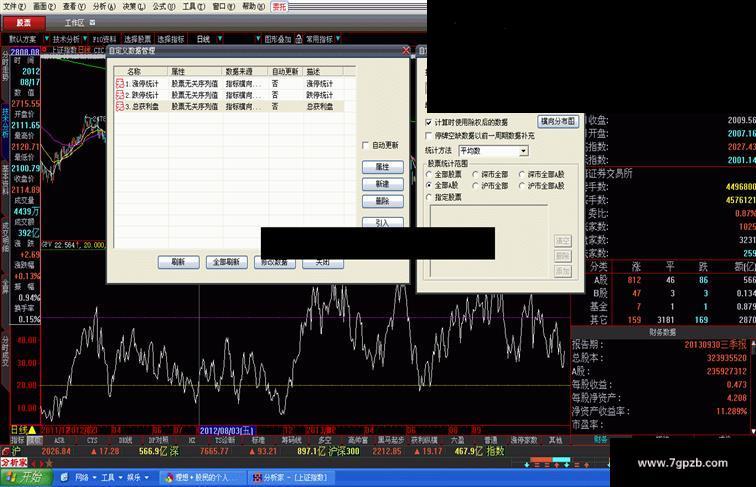Open the 画面 menu

pos(44,6)
